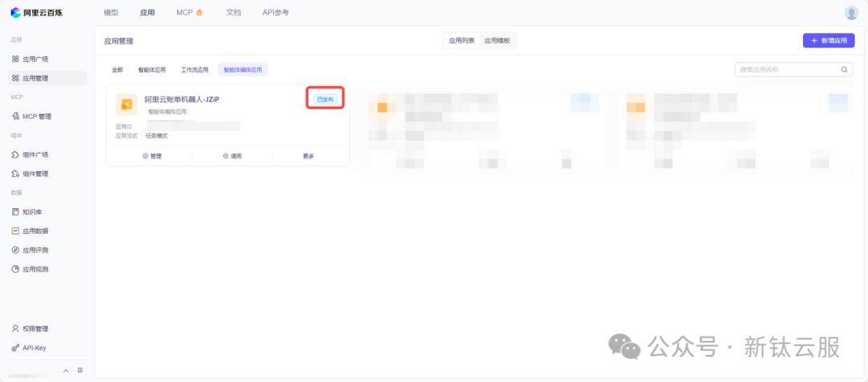Image resolution: width=868 pixels, height=382 pixels.
Task: Open the user avatar menu
Action: click(x=851, y=13)
